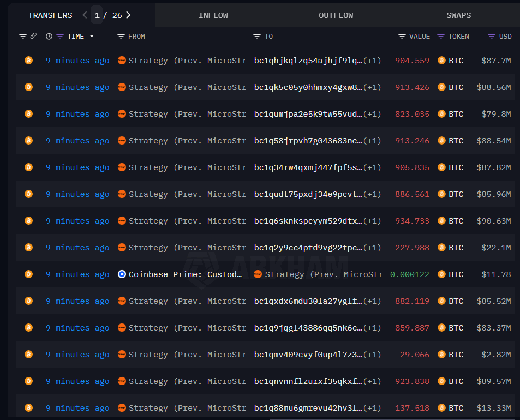Open address bc1qumjpa2e5k9tw55vud…
The height and width of the screenshot is (420, 520).
pos(308,114)
